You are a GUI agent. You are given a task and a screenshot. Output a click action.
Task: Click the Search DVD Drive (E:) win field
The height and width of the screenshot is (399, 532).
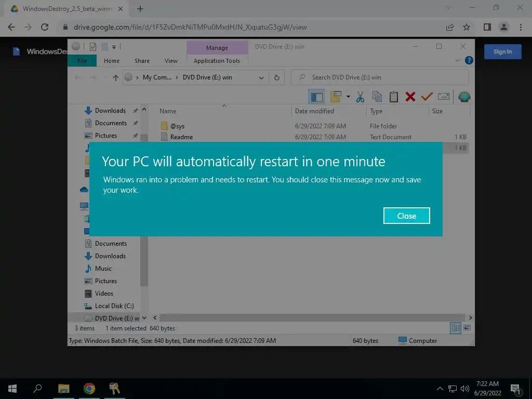380,78
